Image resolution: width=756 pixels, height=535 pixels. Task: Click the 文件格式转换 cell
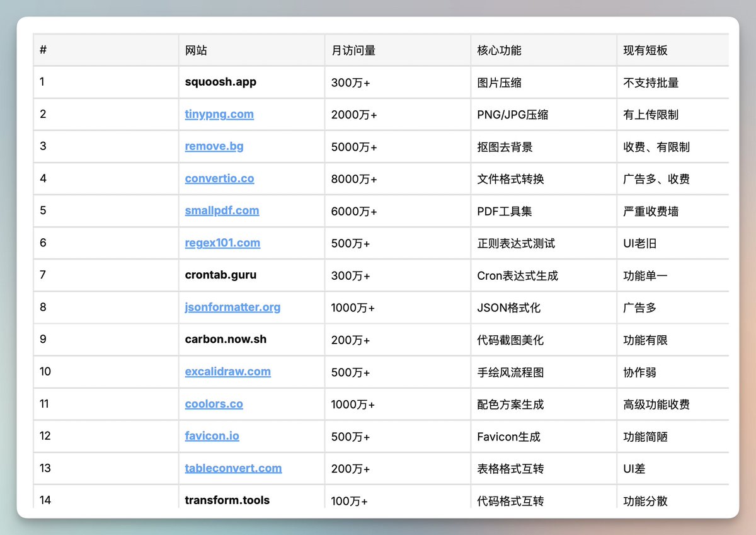[544, 178]
